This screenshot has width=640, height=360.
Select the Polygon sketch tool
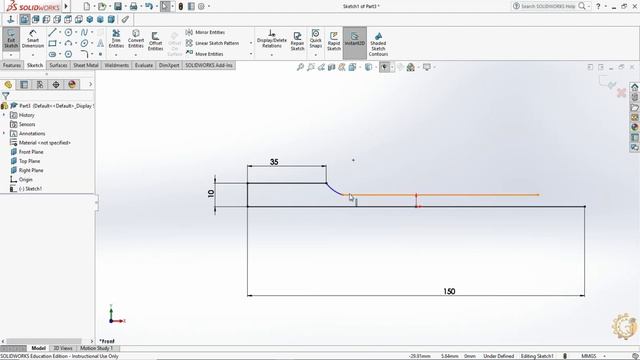click(69, 54)
